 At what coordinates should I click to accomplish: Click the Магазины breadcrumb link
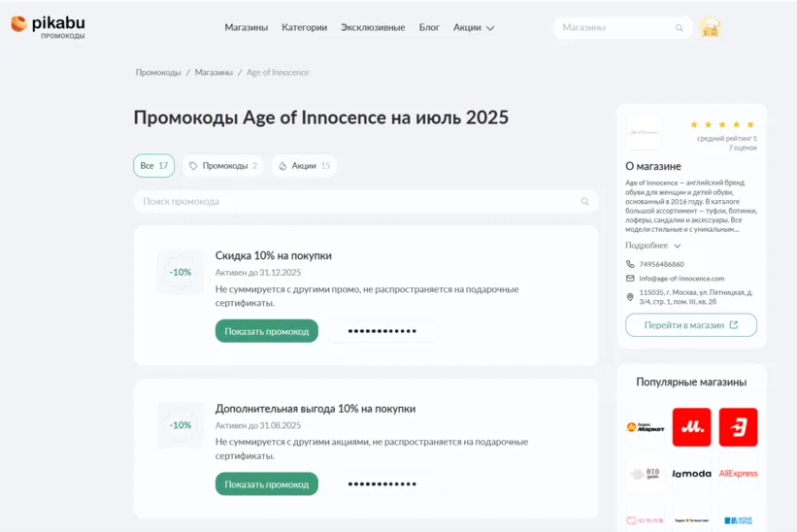pos(214,73)
